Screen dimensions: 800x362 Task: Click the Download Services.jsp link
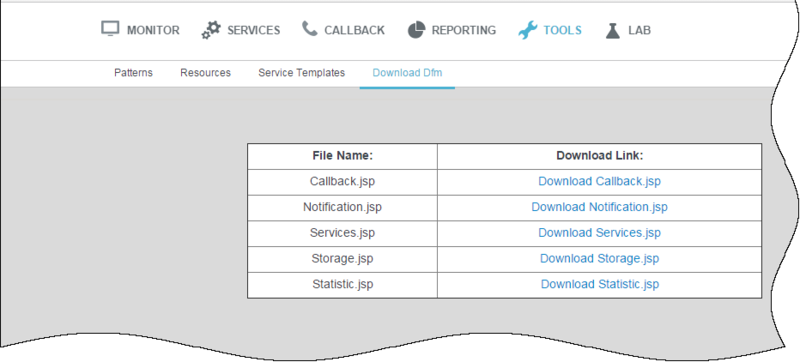tap(599, 233)
